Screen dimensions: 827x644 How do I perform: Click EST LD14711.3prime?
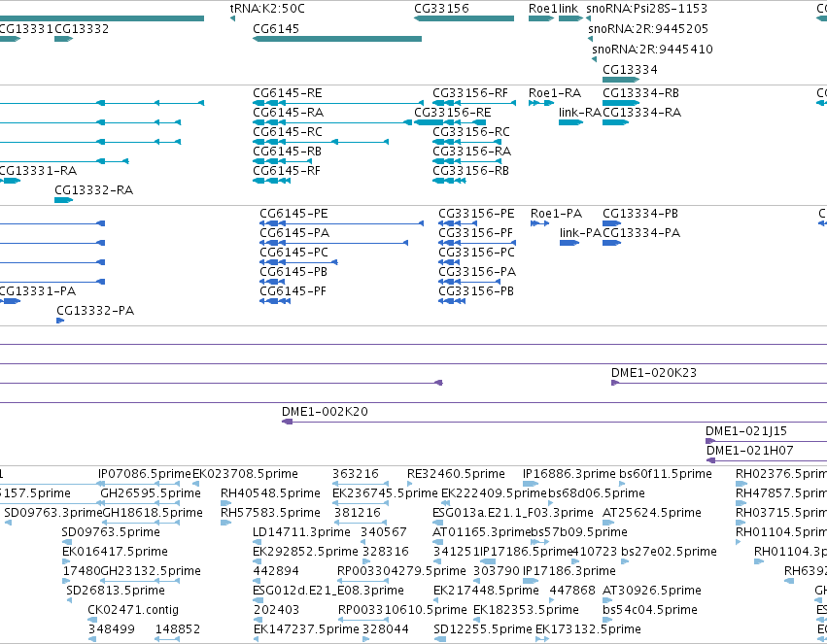click(301, 532)
